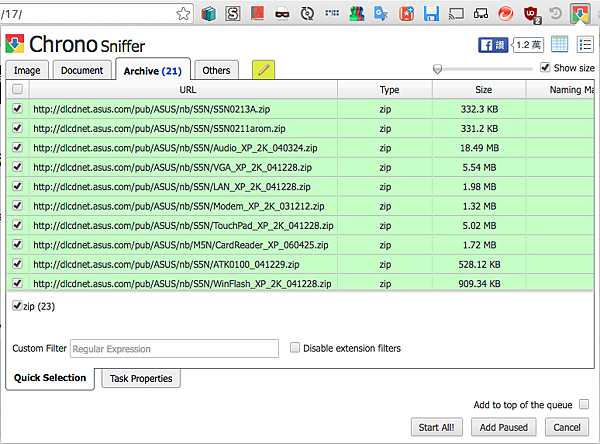The image size is (600, 444).
Task: Uncheck the WinFlash_XP_2K_041228.zip row checkbox
Action: tap(17, 283)
